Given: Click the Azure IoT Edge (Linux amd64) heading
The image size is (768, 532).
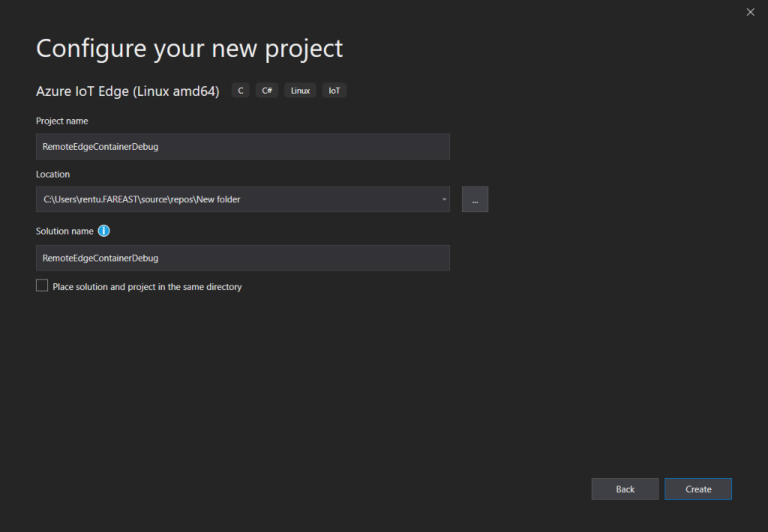Looking at the screenshot, I should coord(127,91).
